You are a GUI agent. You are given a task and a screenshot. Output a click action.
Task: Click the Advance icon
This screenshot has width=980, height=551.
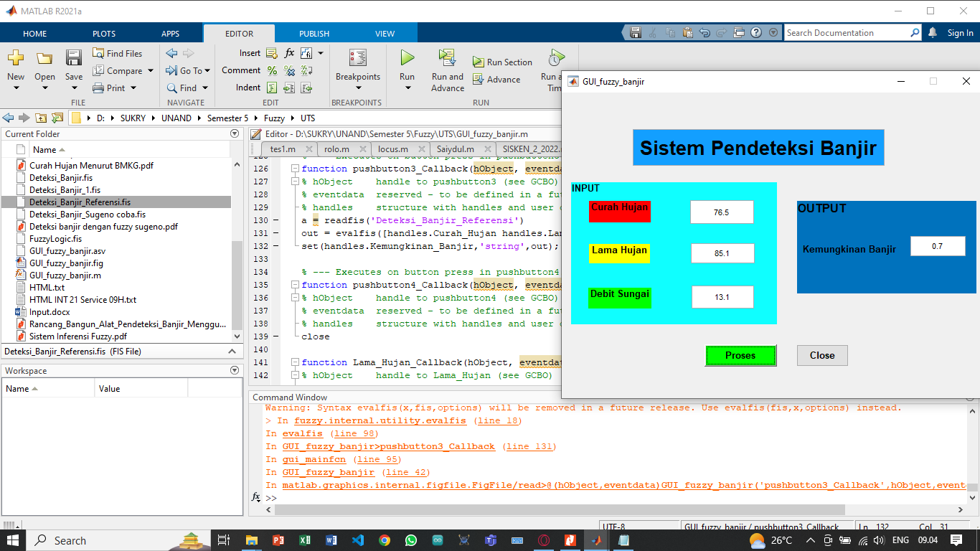(x=479, y=80)
